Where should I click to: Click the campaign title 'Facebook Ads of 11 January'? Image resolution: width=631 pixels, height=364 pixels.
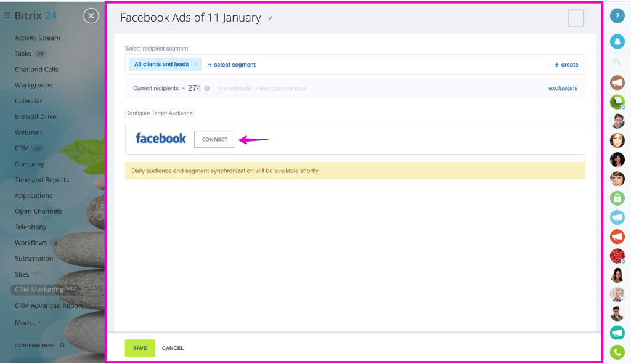[190, 18]
